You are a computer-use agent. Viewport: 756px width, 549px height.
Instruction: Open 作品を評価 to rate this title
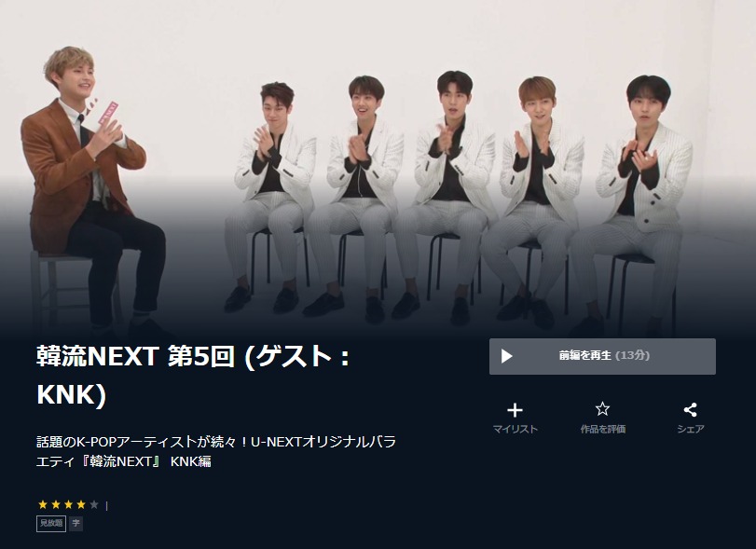click(603, 429)
